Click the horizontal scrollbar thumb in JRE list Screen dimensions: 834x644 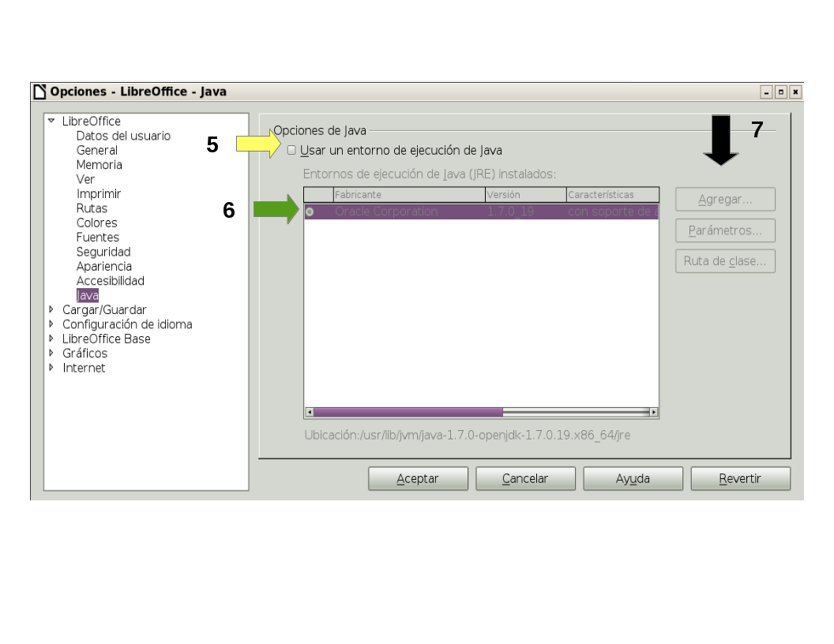tap(408, 412)
